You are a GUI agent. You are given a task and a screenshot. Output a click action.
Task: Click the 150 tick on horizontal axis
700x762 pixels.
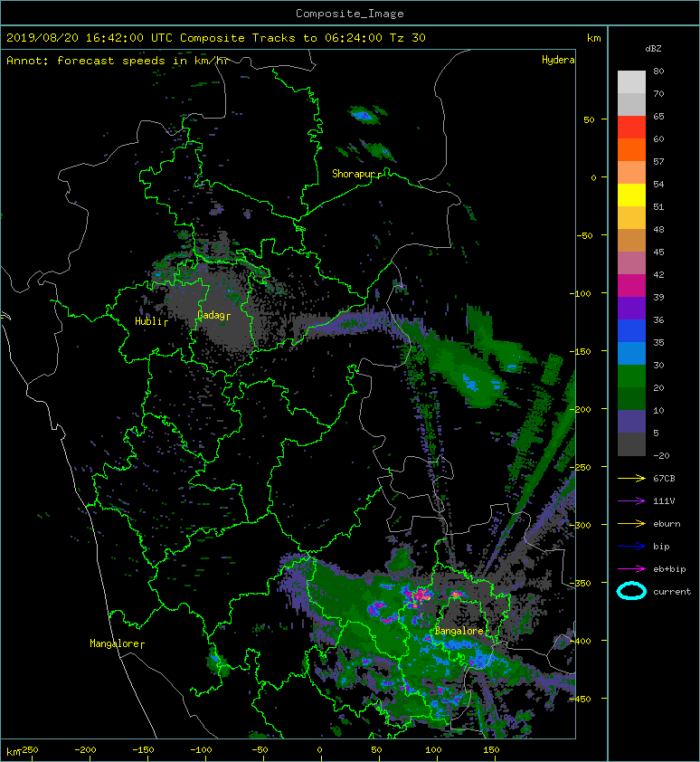(491, 750)
